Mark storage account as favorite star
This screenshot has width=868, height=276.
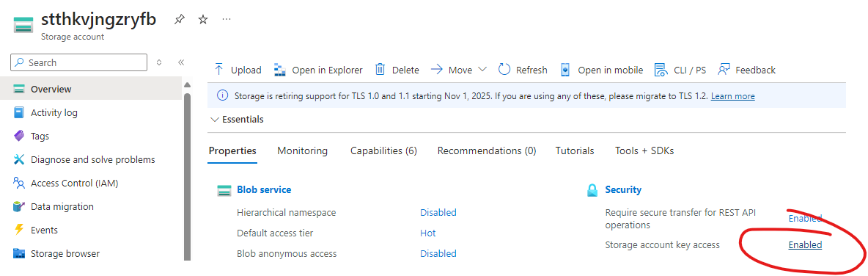203,19
